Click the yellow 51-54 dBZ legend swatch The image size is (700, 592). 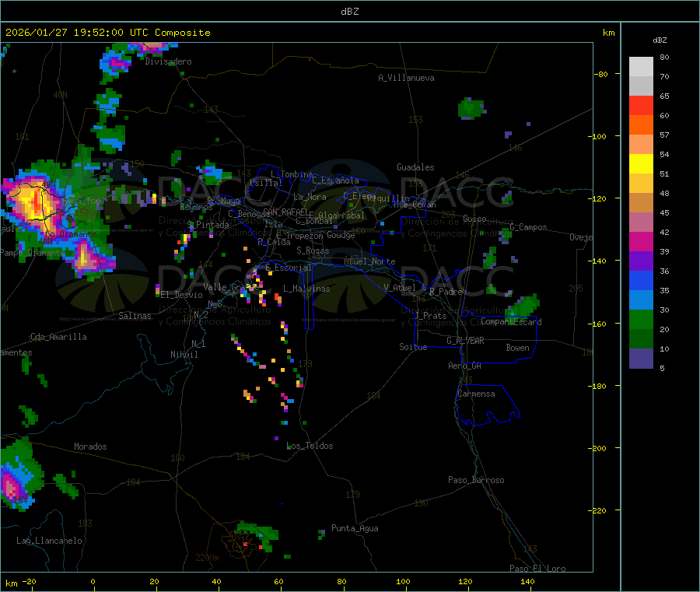click(641, 164)
